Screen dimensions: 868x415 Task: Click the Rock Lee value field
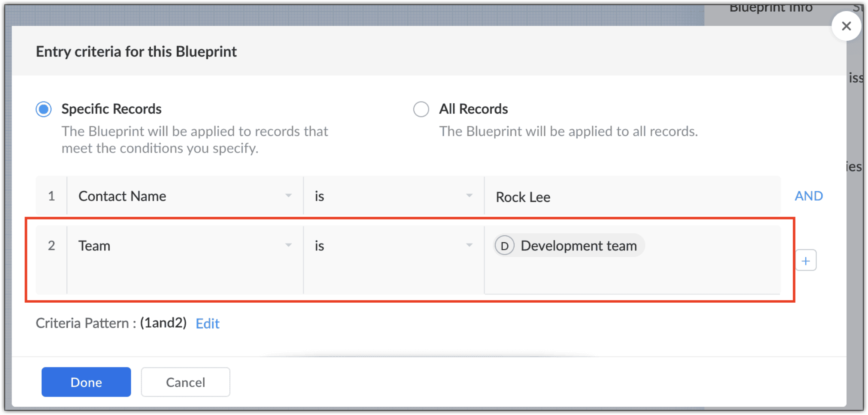pos(630,197)
